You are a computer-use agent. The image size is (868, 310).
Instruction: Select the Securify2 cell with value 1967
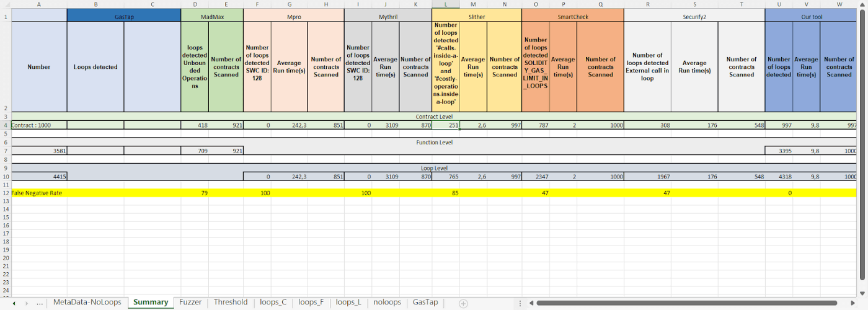647,177
